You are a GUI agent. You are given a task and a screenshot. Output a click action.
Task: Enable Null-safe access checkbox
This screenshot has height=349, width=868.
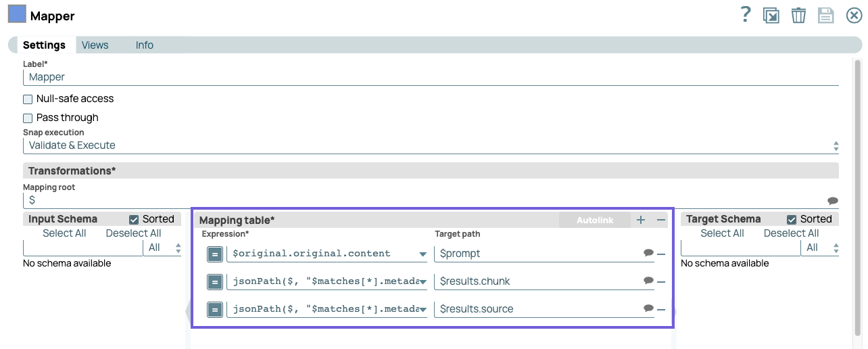click(28, 99)
